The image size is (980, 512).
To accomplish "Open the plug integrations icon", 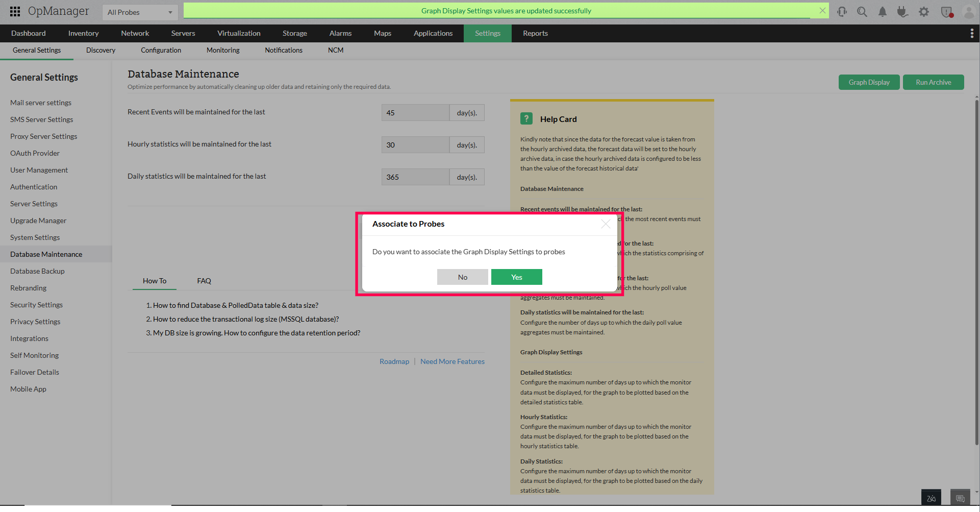I will pos(903,12).
